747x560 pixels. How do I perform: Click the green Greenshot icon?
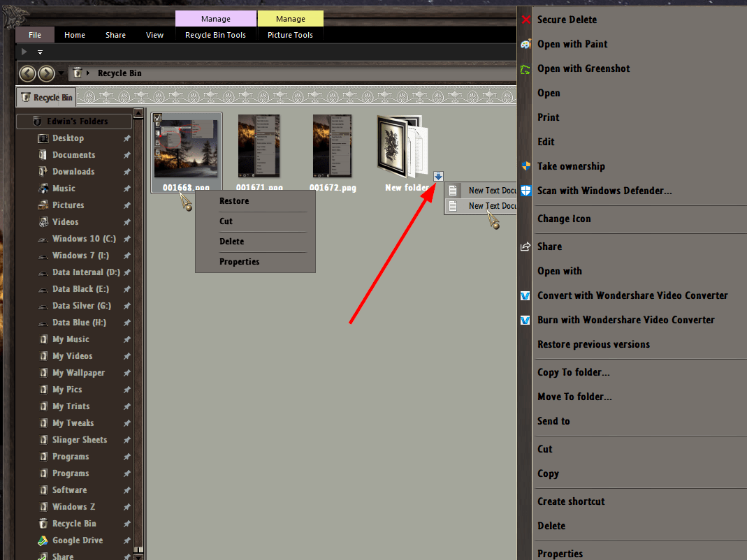pos(525,69)
